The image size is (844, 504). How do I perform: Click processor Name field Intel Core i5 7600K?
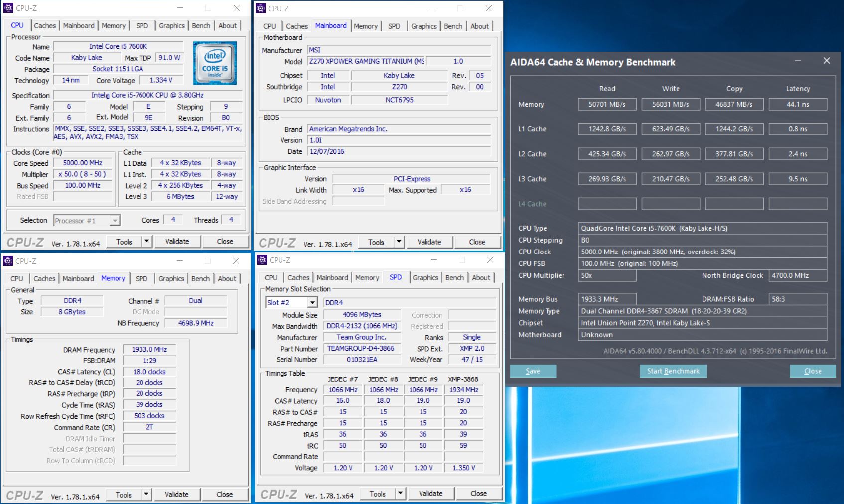[118, 46]
